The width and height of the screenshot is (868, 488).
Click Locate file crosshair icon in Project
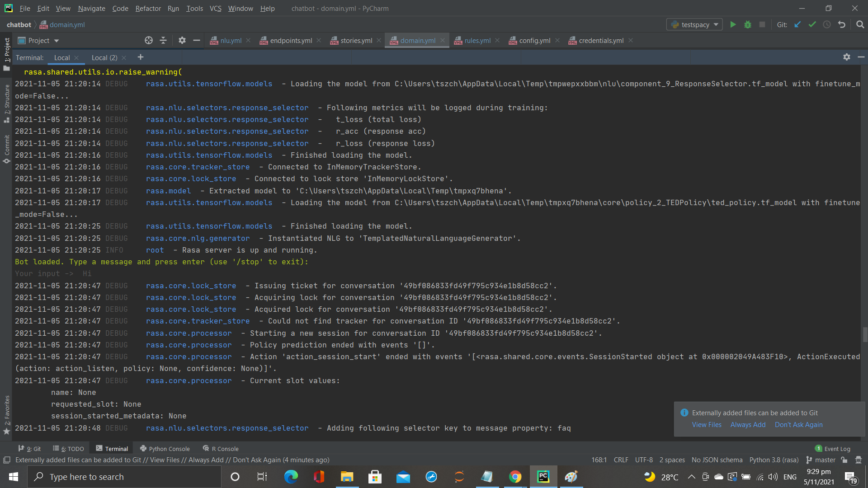coord(149,40)
